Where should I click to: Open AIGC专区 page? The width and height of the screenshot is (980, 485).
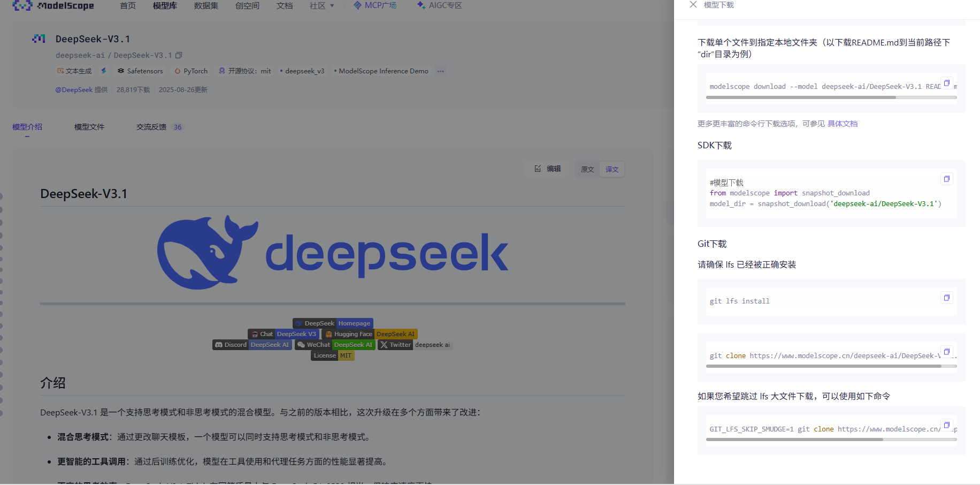pyautogui.click(x=439, y=5)
